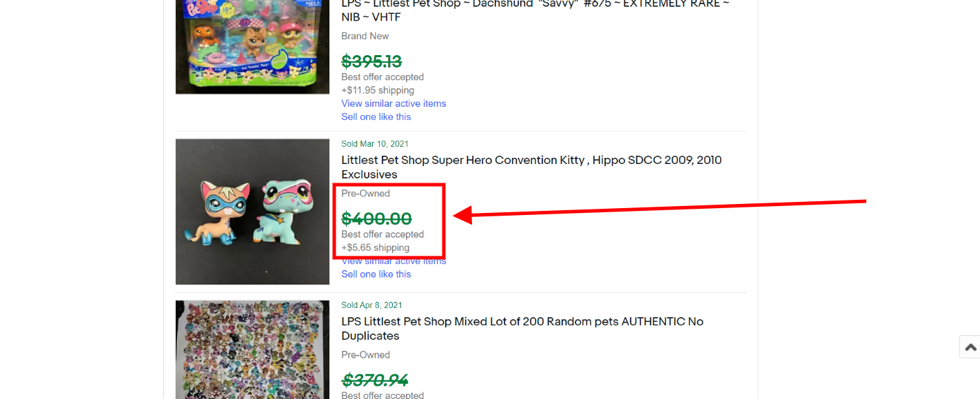Click the Brand New condition label
Viewport: 980px width, 399px height.
click(365, 36)
